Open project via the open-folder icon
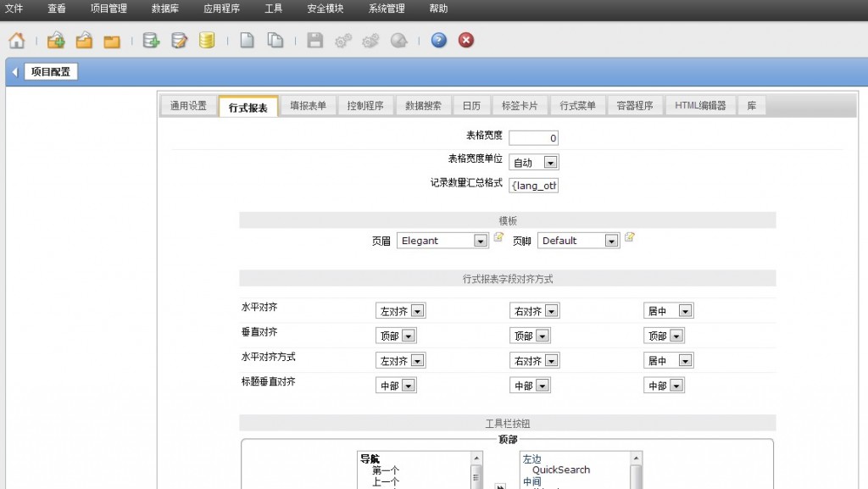Viewport: 868px width, 489px height. tap(84, 41)
